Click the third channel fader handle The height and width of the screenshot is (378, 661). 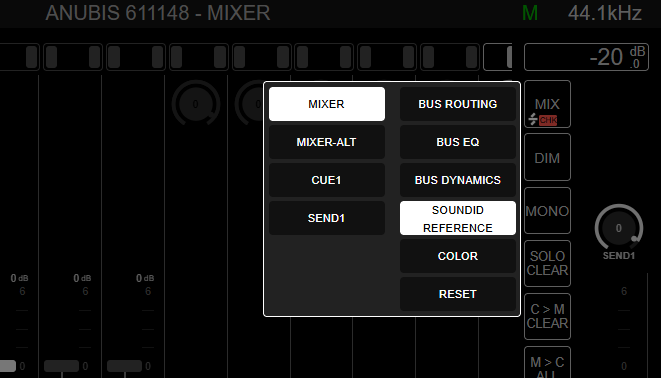pos(124,366)
